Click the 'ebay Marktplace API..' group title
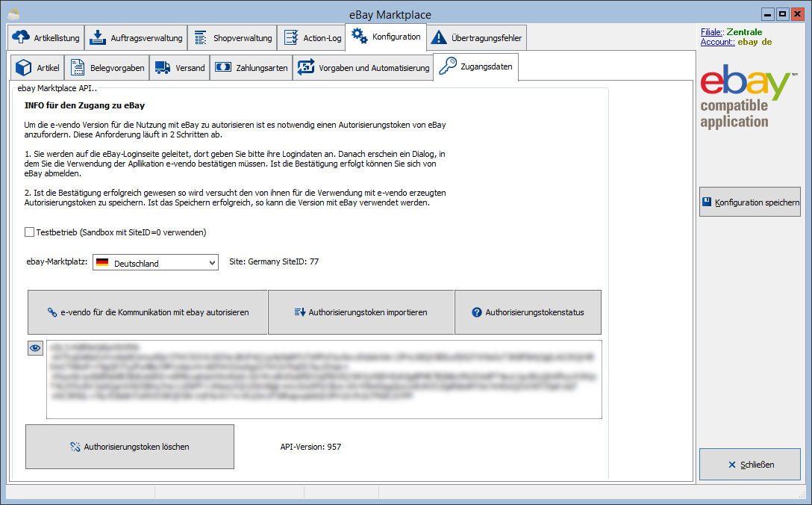The width and height of the screenshot is (812, 505). (57, 88)
